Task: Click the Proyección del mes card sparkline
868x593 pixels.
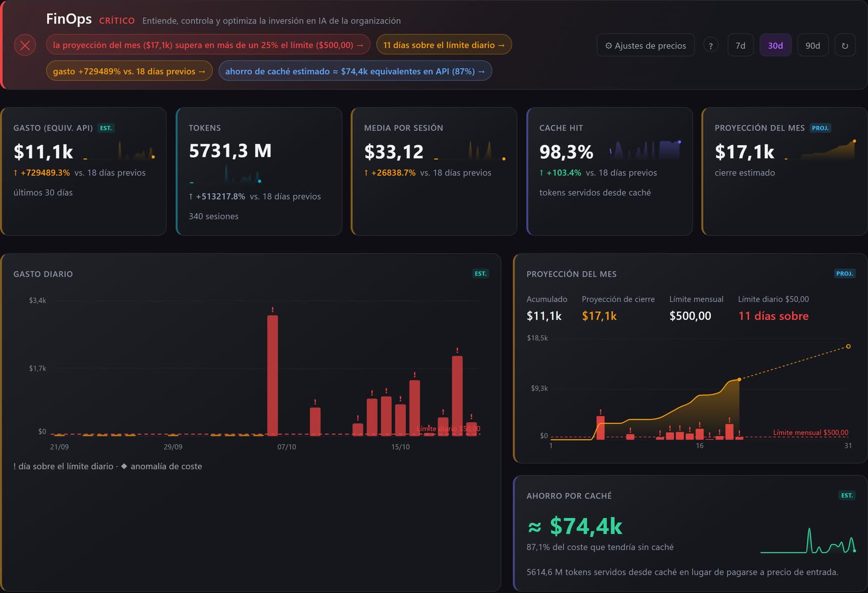Action: click(x=820, y=150)
